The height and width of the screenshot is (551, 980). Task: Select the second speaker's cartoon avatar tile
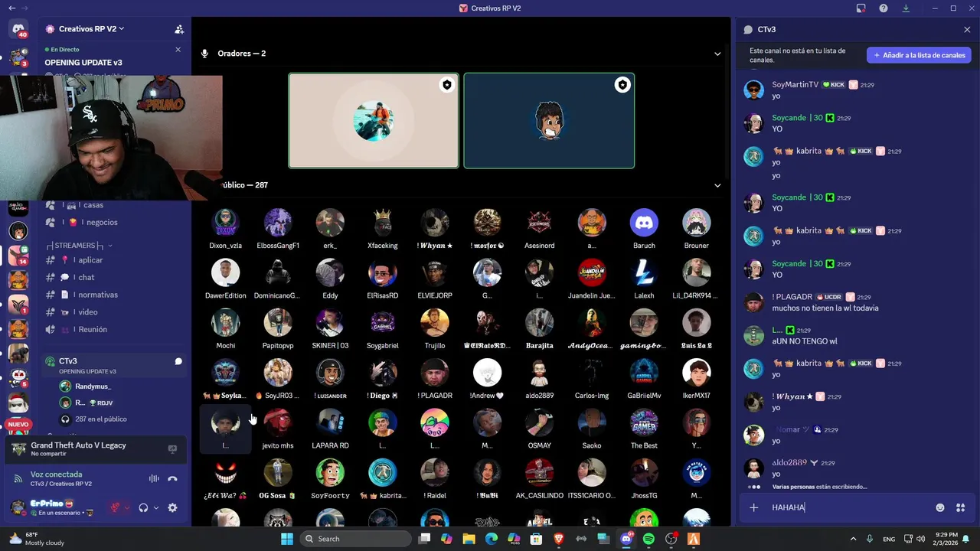point(549,120)
